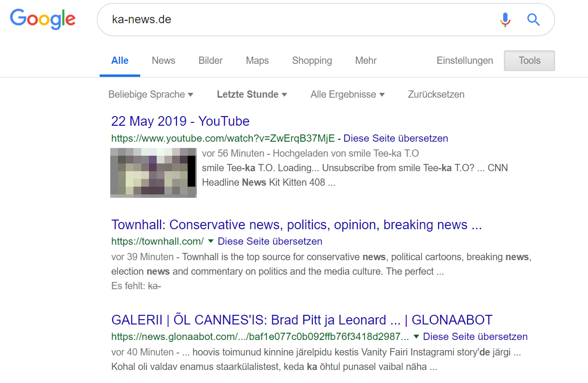Click inside the search input field
Screen dimensions: 588x383
tap(290, 19)
